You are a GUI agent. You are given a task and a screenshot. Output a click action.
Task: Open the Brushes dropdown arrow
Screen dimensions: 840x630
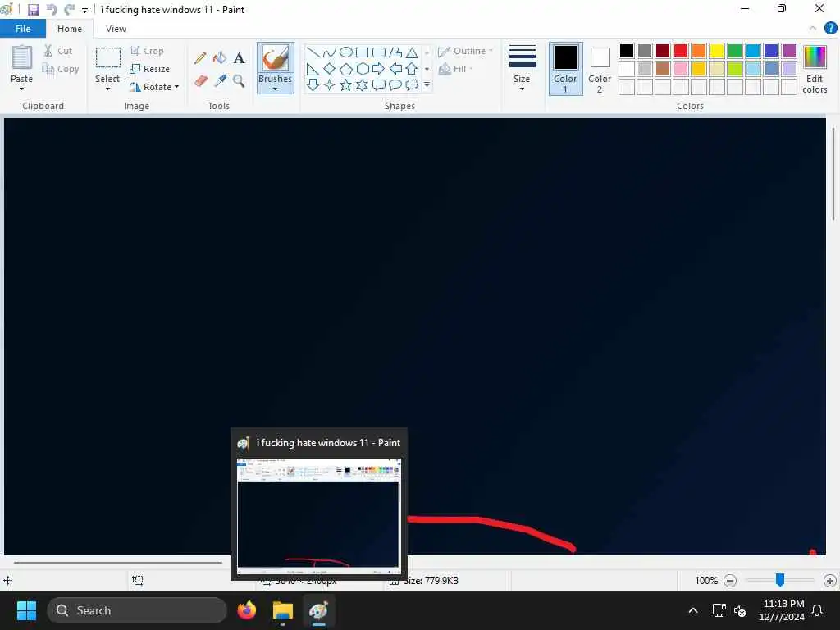[x=276, y=89]
